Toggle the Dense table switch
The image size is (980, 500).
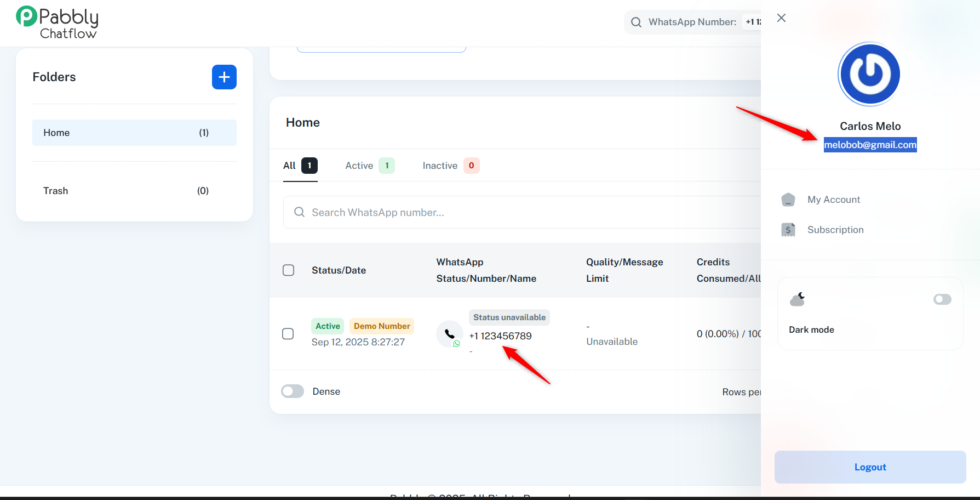[x=293, y=391]
